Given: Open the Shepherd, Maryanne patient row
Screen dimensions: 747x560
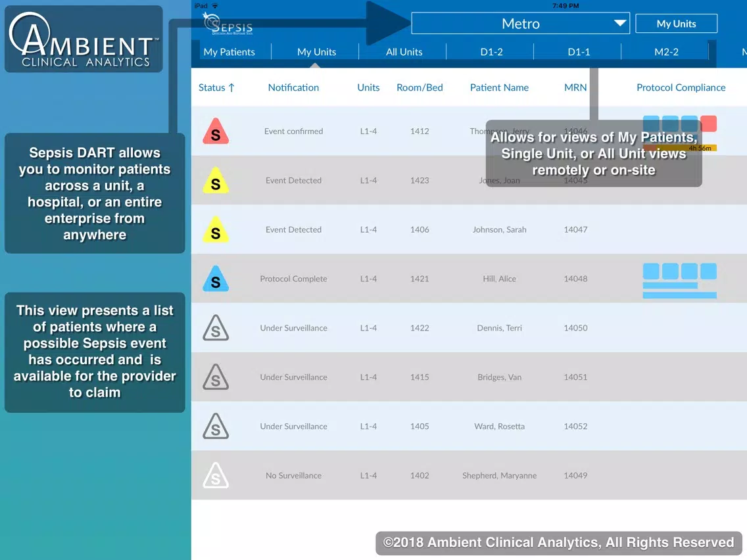Looking at the screenshot, I should tap(469, 475).
